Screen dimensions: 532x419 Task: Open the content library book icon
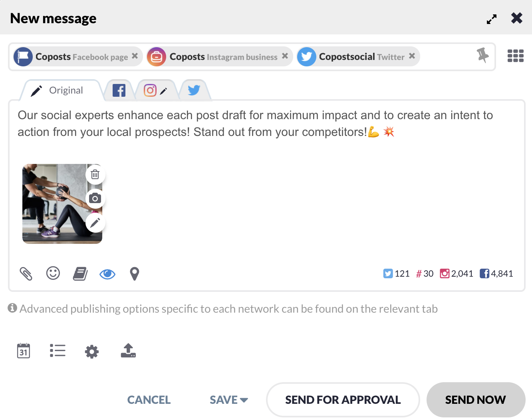[x=80, y=274]
